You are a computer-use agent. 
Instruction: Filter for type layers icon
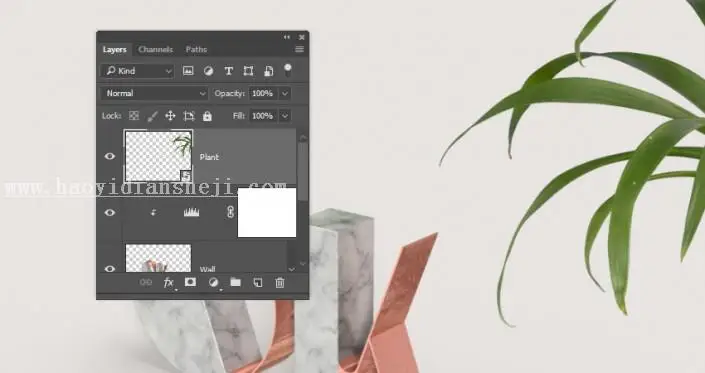pyautogui.click(x=228, y=71)
